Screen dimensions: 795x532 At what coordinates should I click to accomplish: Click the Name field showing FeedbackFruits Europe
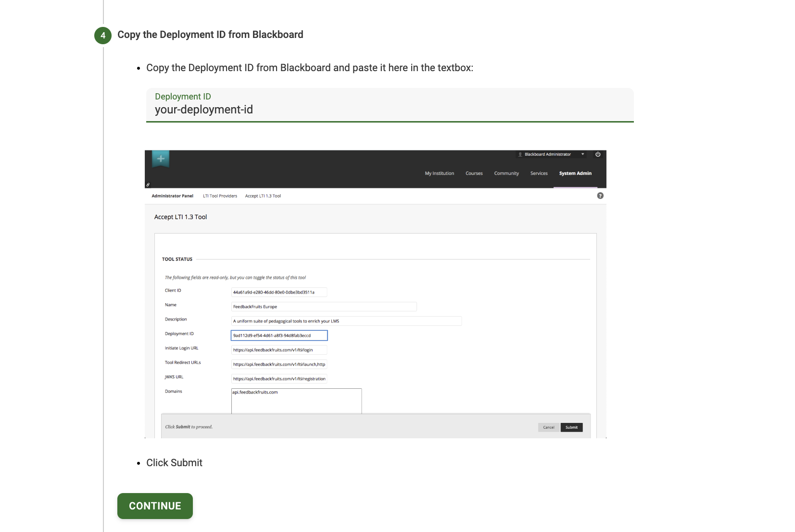324,307
